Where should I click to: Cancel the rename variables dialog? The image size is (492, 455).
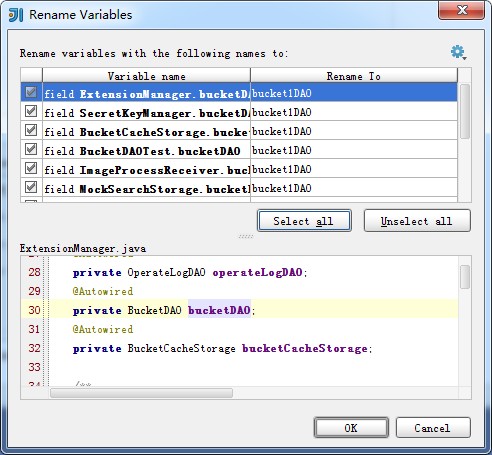tap(433, 428)
